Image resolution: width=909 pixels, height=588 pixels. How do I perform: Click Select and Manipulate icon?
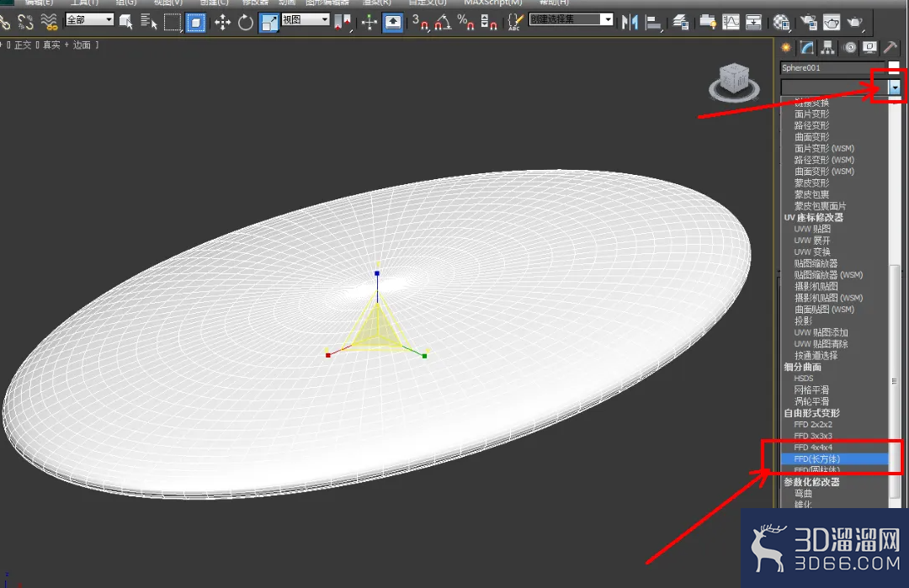coord(369,23)
